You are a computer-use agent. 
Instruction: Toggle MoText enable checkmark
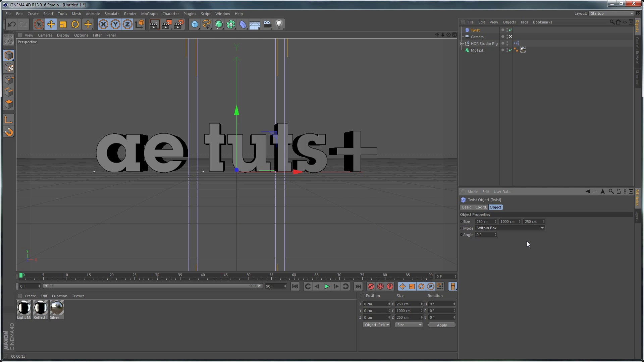pyautogui.click(x=511, y=50)
